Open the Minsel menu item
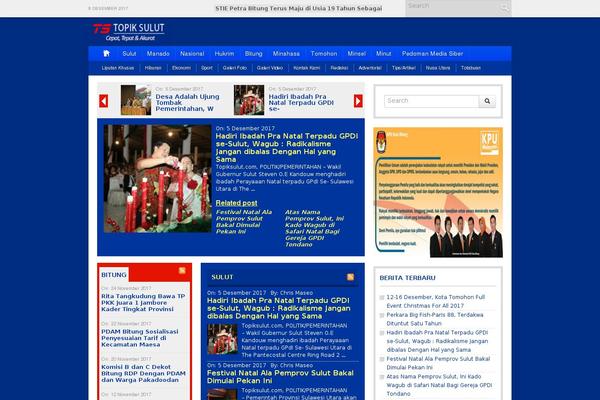This screenshot has height=400, width=600. point(357,54)
